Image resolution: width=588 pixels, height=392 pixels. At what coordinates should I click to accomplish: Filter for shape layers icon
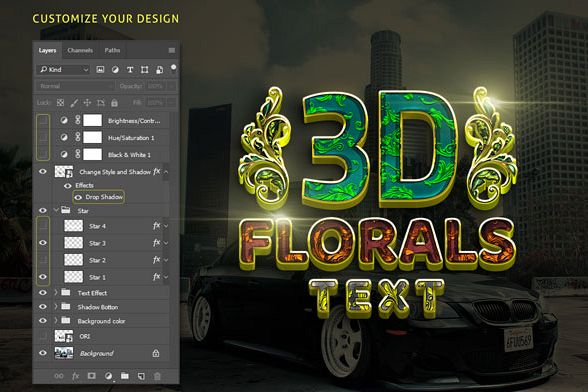pos(144,70)
